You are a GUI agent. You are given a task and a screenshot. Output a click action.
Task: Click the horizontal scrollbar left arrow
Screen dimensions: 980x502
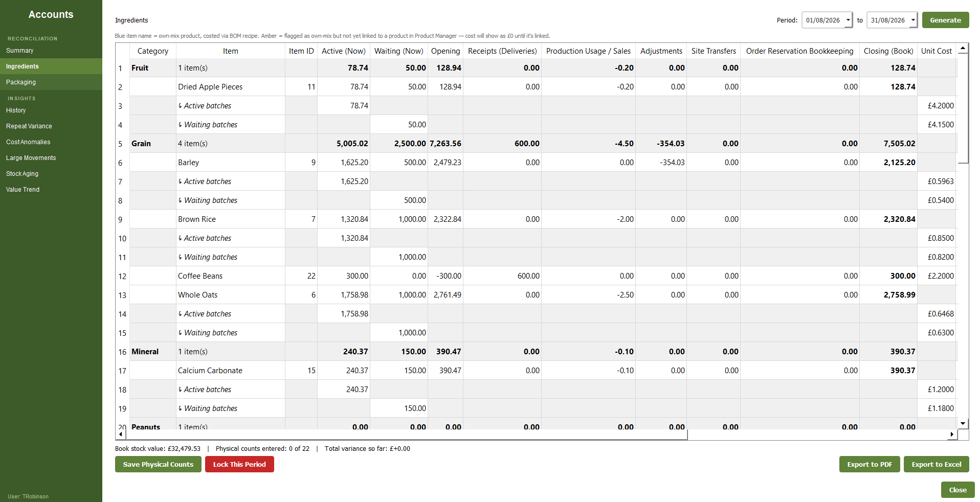click(120, 434)
